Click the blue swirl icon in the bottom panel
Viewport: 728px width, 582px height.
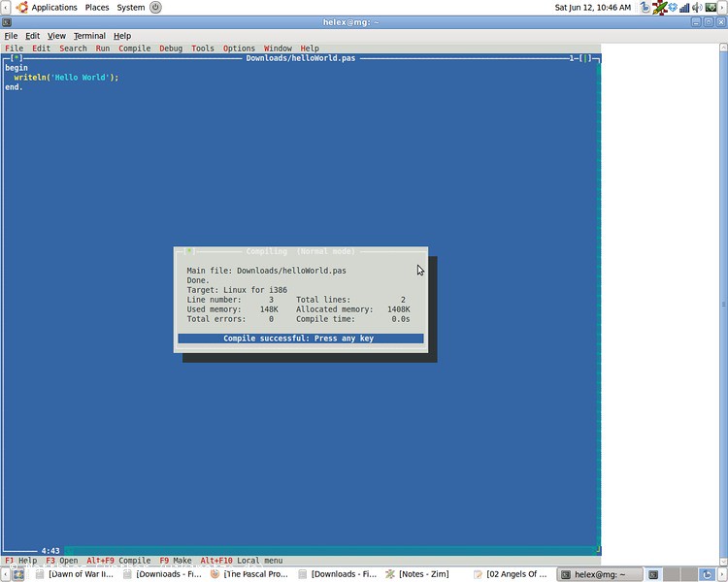pos(707,574)
